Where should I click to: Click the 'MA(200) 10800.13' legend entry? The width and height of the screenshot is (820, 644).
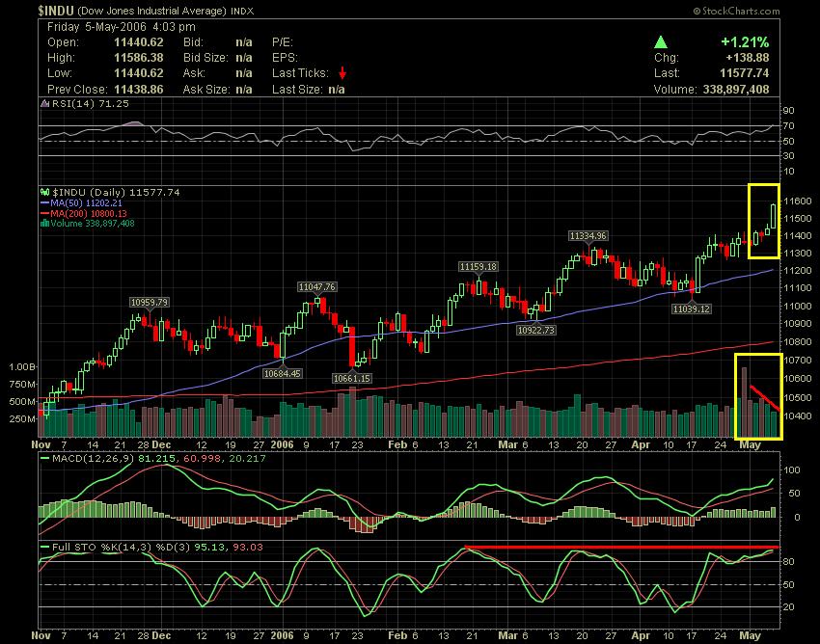click(89, 213)
